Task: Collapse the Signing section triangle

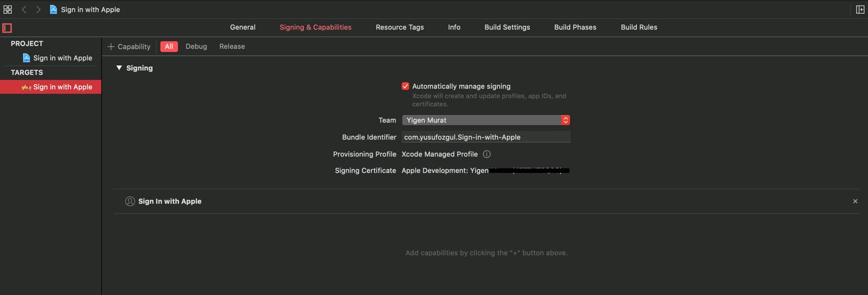Action: [119, 68]
